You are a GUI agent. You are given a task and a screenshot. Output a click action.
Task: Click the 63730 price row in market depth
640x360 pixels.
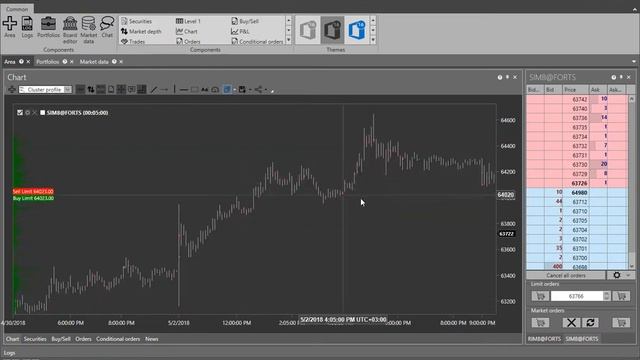click(x=577, y=164)
